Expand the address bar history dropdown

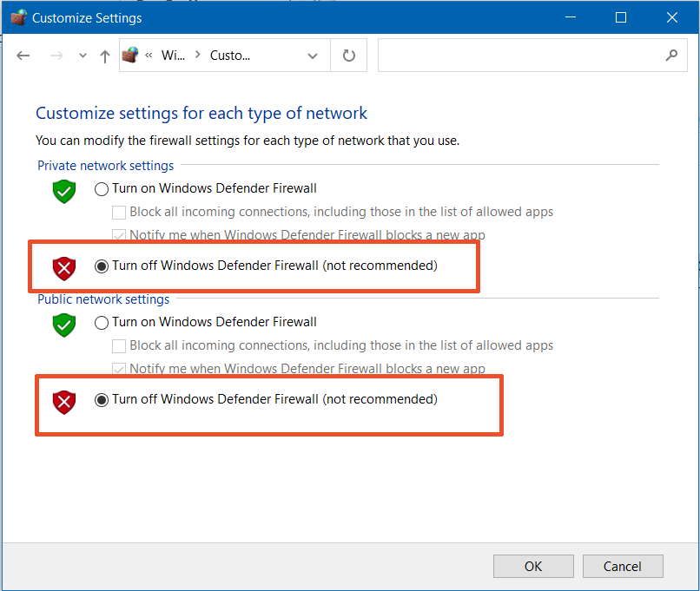(313, 56)
